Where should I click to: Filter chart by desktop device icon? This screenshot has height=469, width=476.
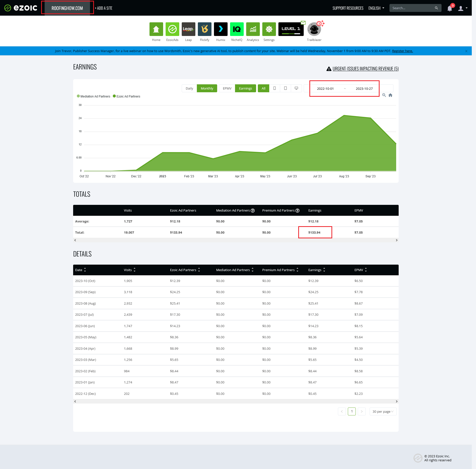pos(296,88)
